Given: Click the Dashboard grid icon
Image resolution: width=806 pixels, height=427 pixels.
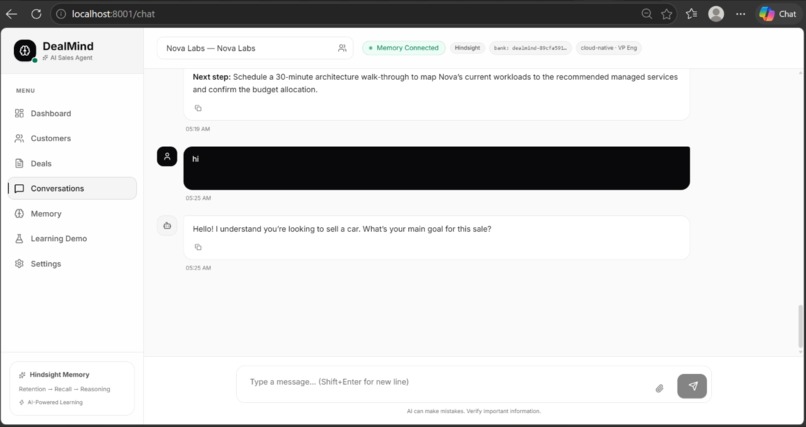Looking at the screenshot, I should coord(19,113).
